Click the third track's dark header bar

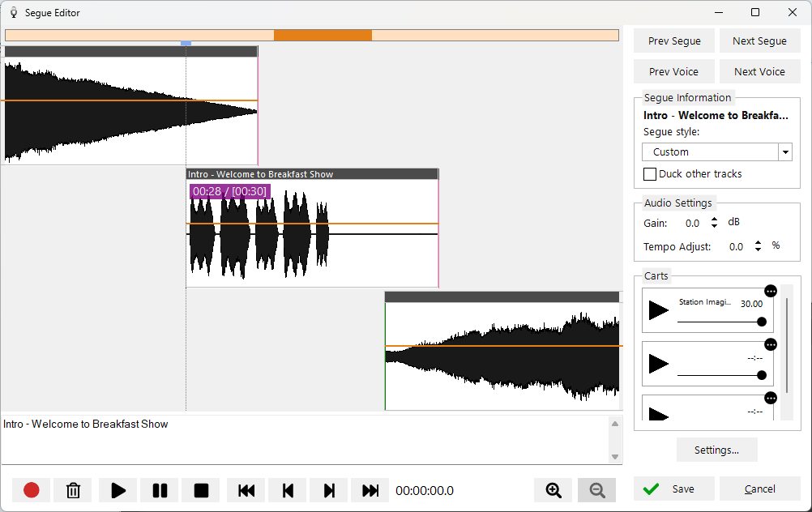(502, 297)
